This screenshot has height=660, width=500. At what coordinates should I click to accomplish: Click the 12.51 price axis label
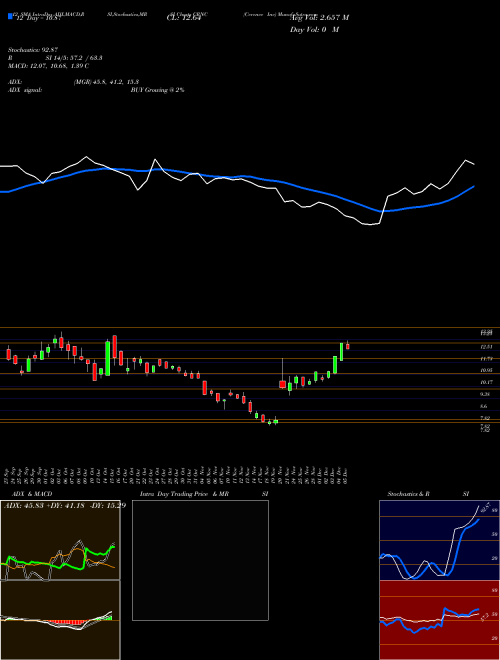click(x=487, y=346)
